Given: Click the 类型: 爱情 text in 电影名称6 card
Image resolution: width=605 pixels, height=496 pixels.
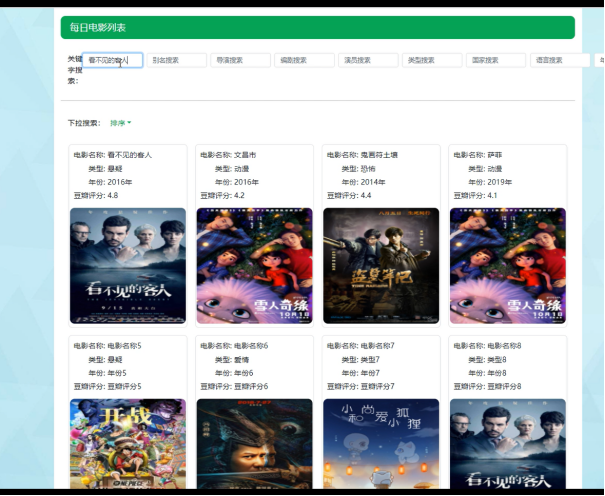Looking at the screenshot, I should point(232,359).
